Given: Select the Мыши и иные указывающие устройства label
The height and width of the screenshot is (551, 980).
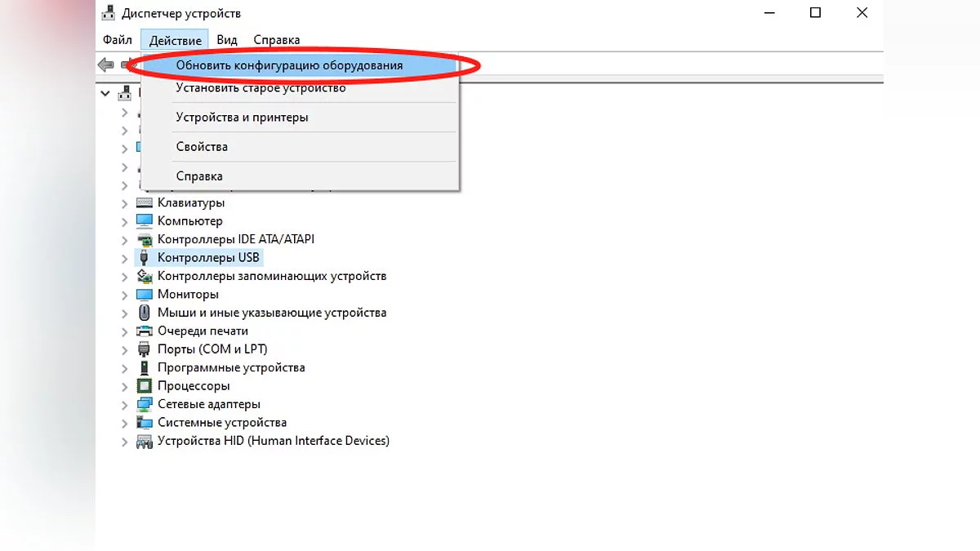Looking at the screenshot, I should pyautogui.click(x=272, y=313).
